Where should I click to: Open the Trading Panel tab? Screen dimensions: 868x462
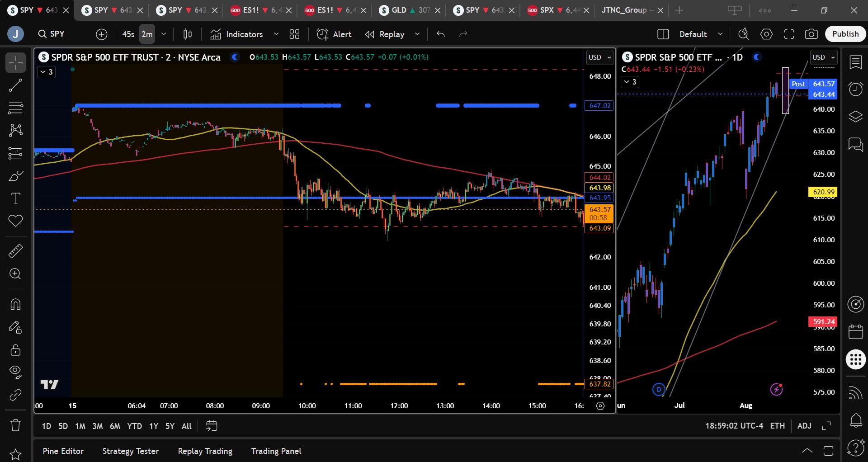point(276,451)
